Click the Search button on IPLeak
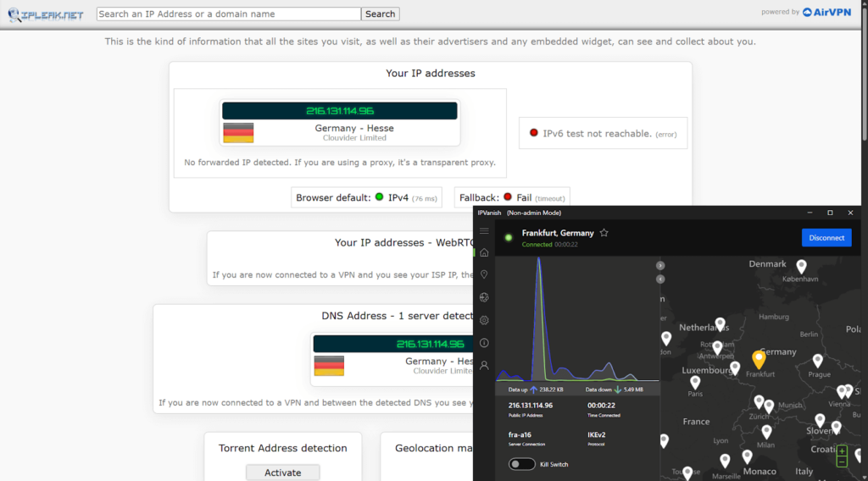 point(380,14)
